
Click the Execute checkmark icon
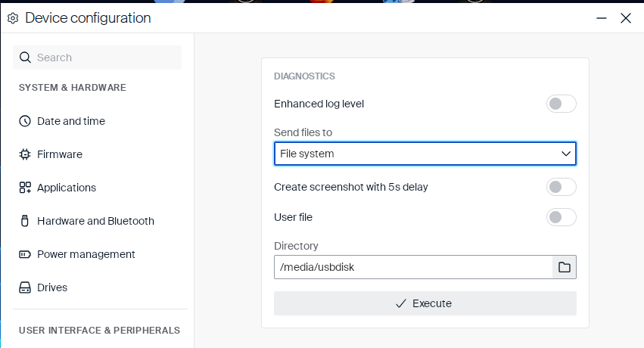pos(401,303)
